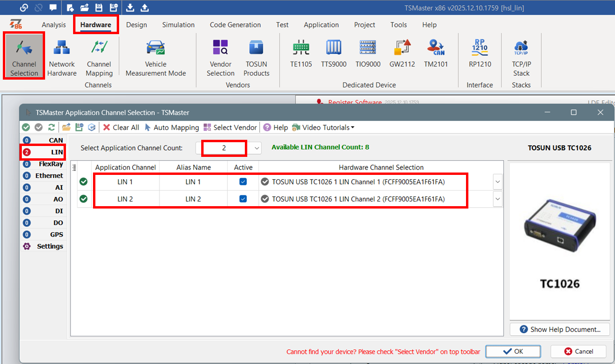Open the Test ribbon tab
The height and width of the screenshot is (364, 615).
point(282,25)
